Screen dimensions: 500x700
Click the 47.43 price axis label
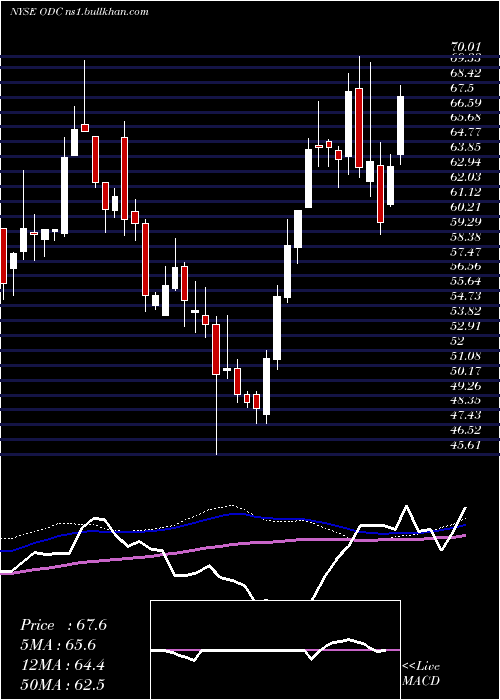[x=467, y=416]
